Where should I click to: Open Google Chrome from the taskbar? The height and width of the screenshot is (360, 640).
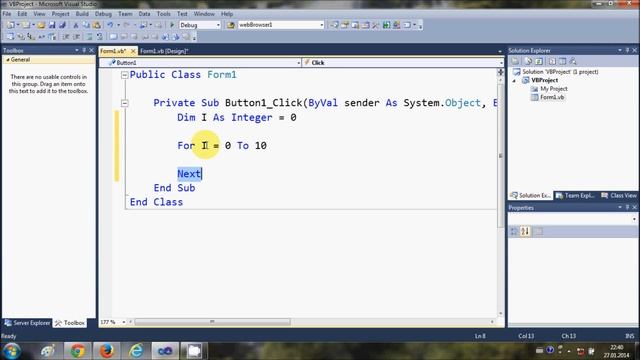(x=77, y=351)
